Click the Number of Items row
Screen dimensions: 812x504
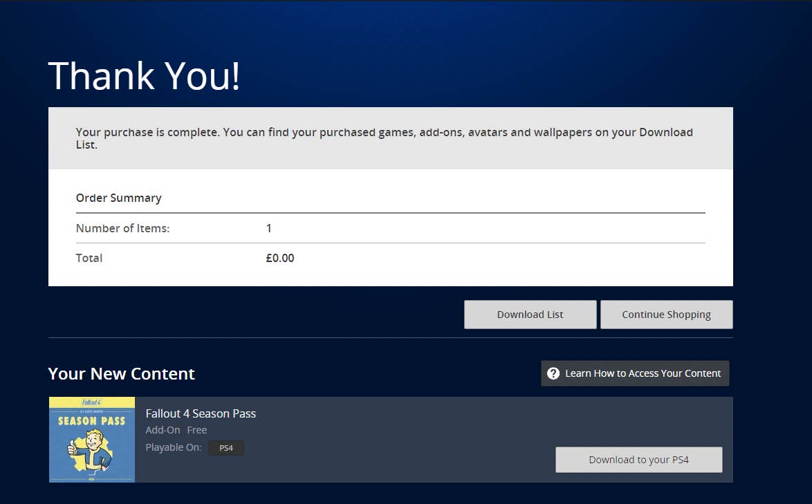click(123, 228)
